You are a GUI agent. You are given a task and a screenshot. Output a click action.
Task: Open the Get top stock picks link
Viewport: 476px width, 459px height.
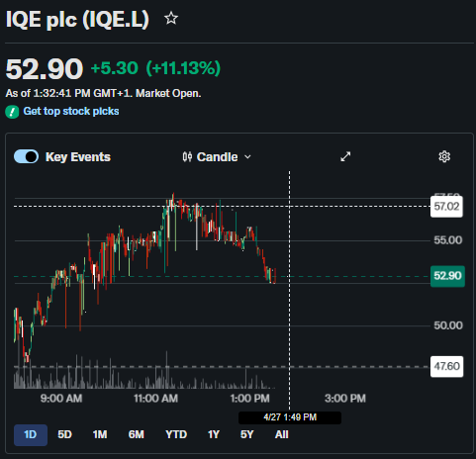point(71,111)
